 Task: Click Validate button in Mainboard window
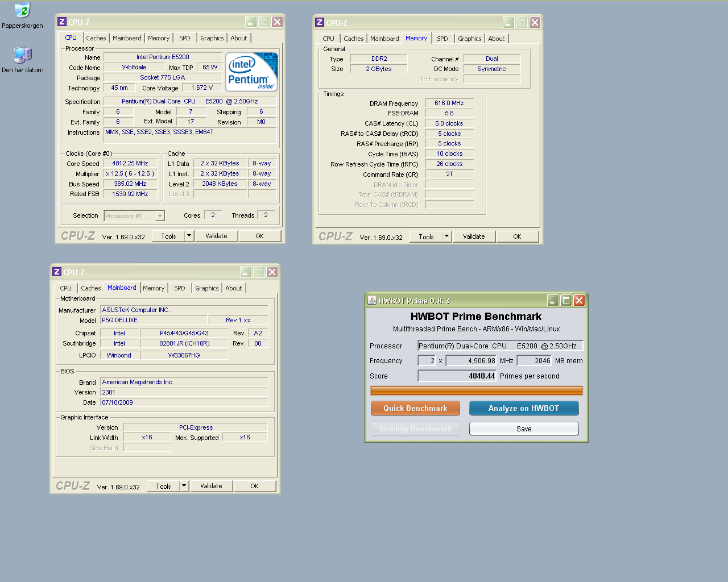(211, 486)
